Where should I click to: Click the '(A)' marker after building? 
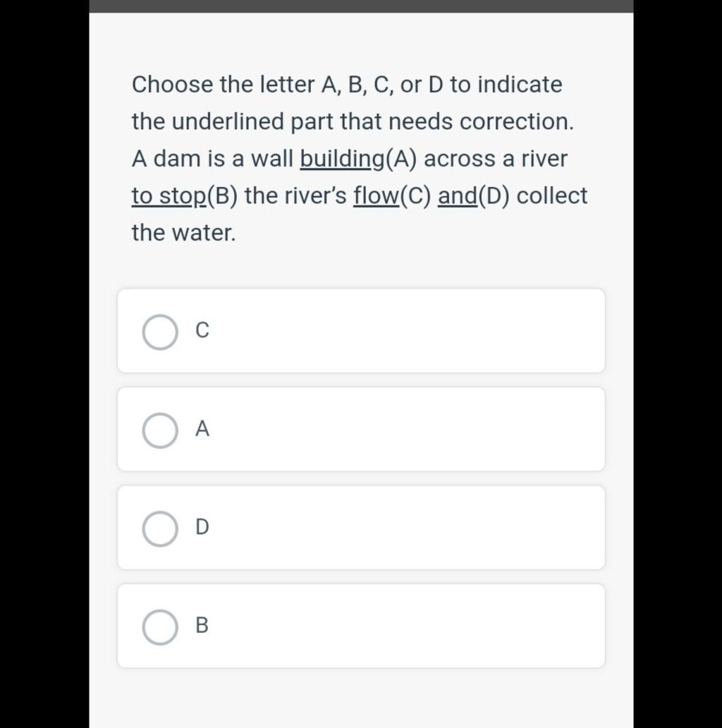tap(401, 159)
